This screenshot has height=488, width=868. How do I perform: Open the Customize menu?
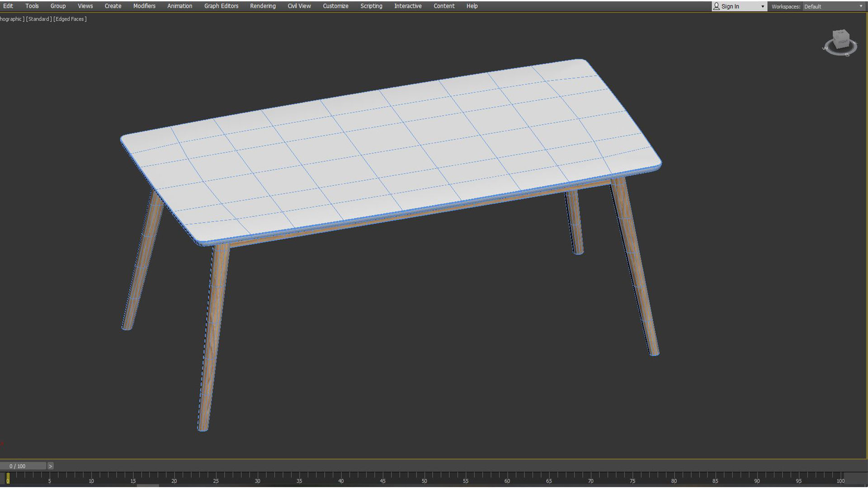(x=335, y=6)
